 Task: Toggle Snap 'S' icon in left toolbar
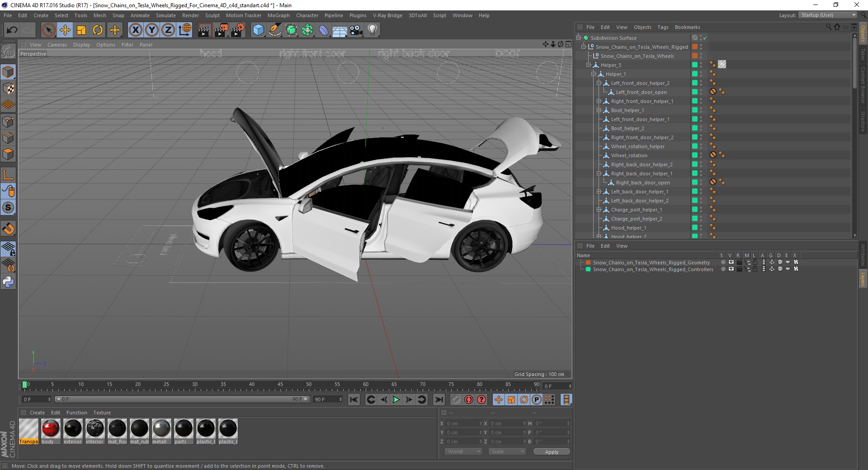click(8, 208)
